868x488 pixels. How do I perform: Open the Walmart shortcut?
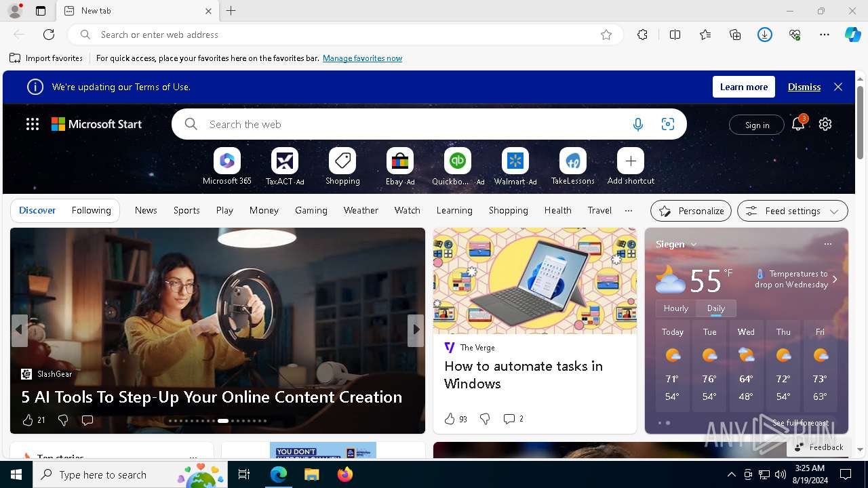click(x=515, y=167)
